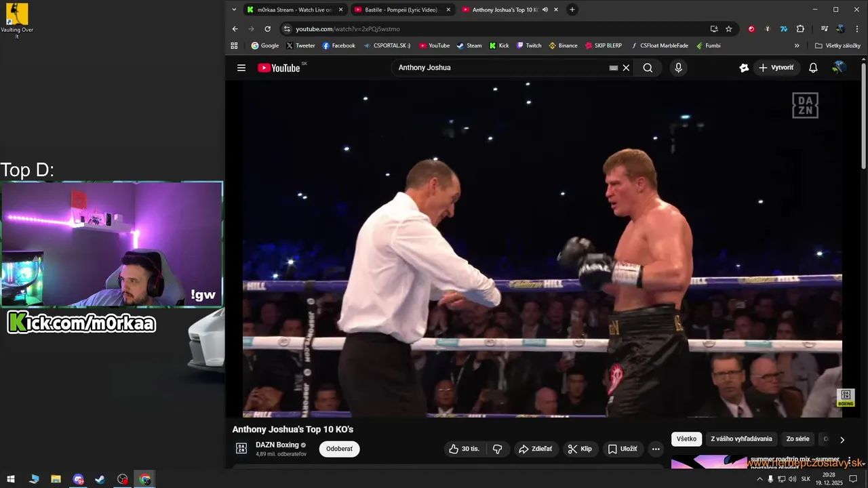Open File Explorer from the taskbar

(x=56, y=479)
